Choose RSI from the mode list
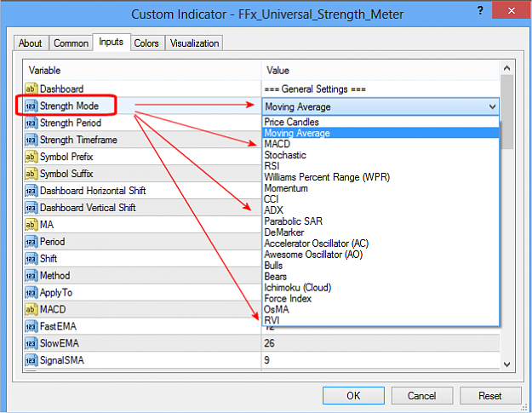This screenshot has height=413, width=532. point(380,166)
